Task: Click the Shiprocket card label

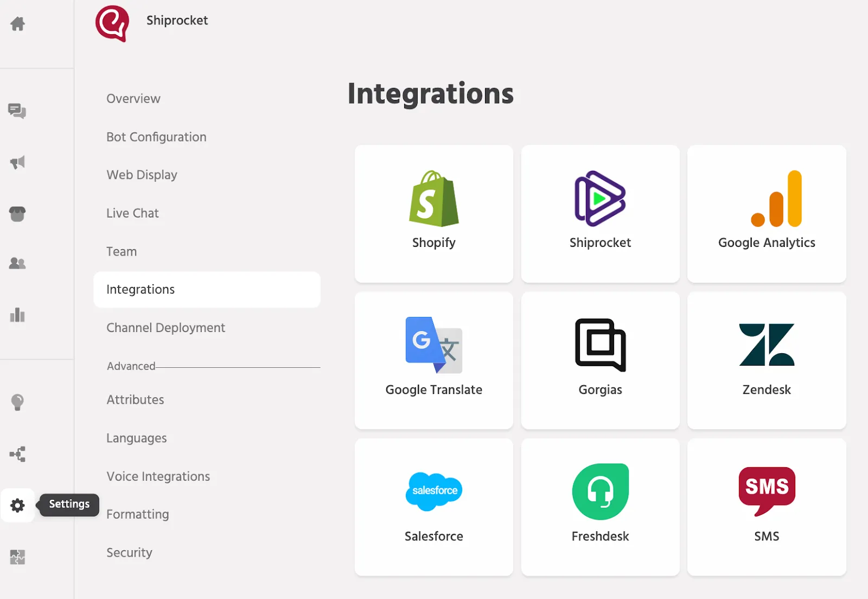Action: click(x=600, y=243)
